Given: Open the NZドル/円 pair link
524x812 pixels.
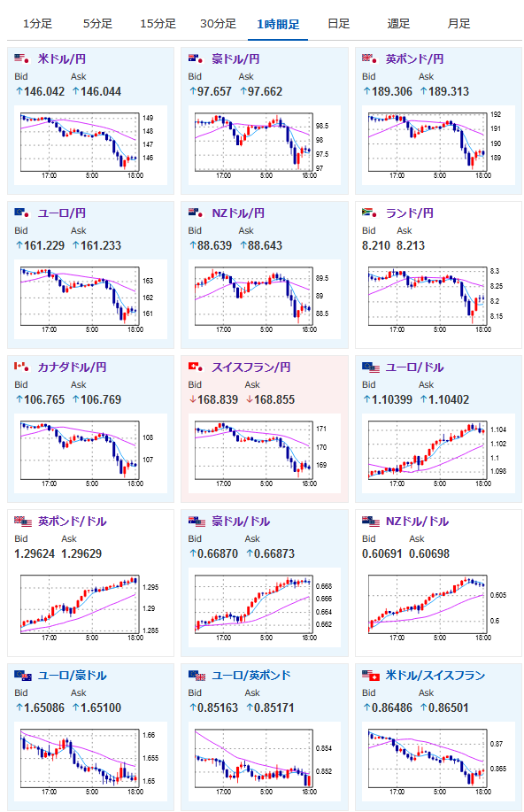Looking at the screenshot, I should click(238, 213).
